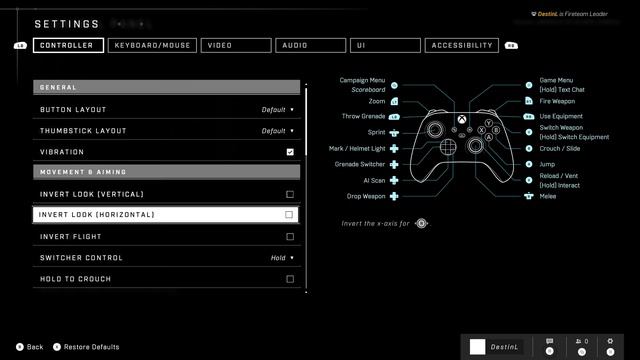This screenshot has height=360, width=640.
Task: Open the DestinL player card
Action: tap(496, 347)
